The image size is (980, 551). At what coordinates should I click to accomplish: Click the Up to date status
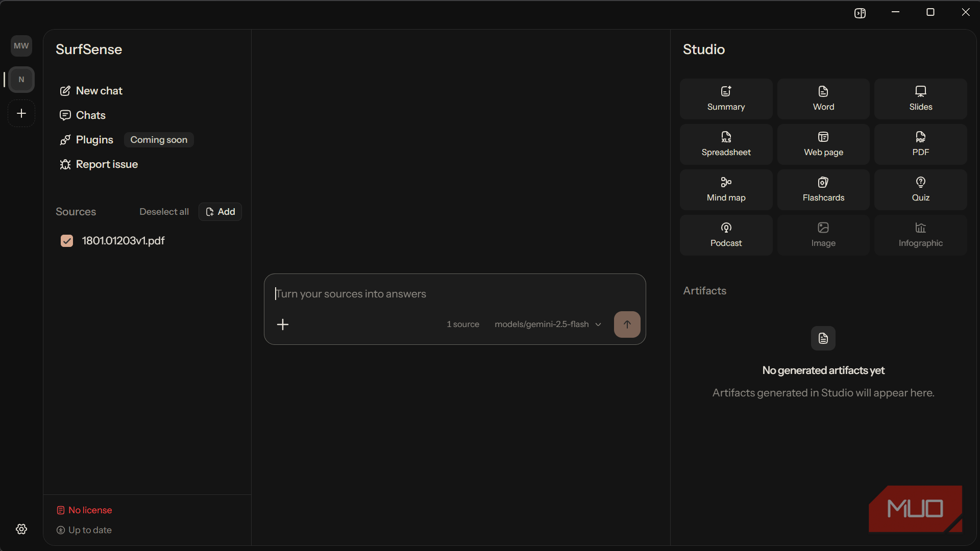(x=84, y=530)
